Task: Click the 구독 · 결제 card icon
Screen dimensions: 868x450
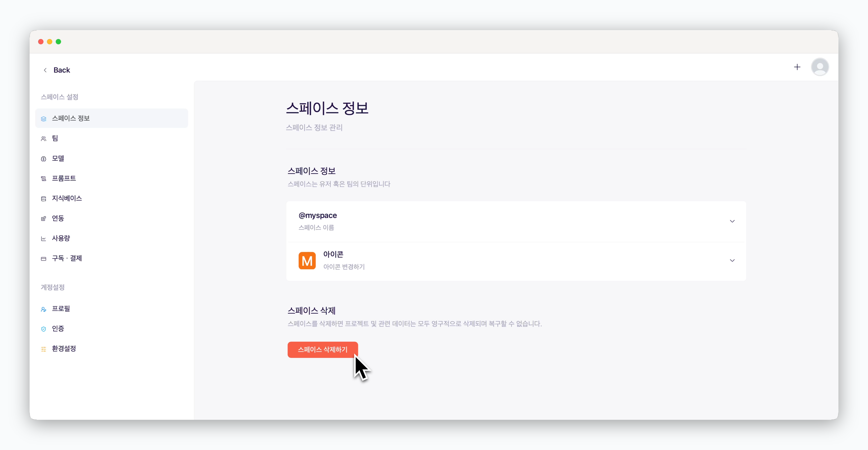Action: (x=44, y=259)
